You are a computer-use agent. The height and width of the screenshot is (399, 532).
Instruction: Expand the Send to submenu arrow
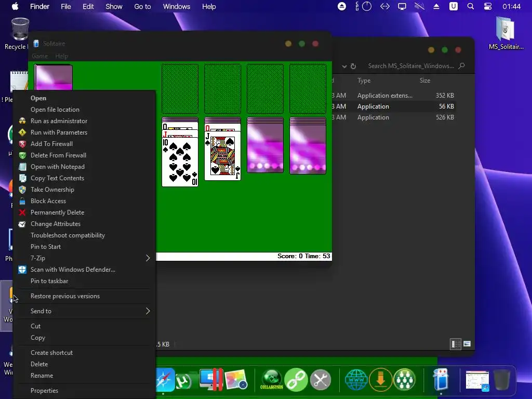pyautogui.click(x=148, y=311)
